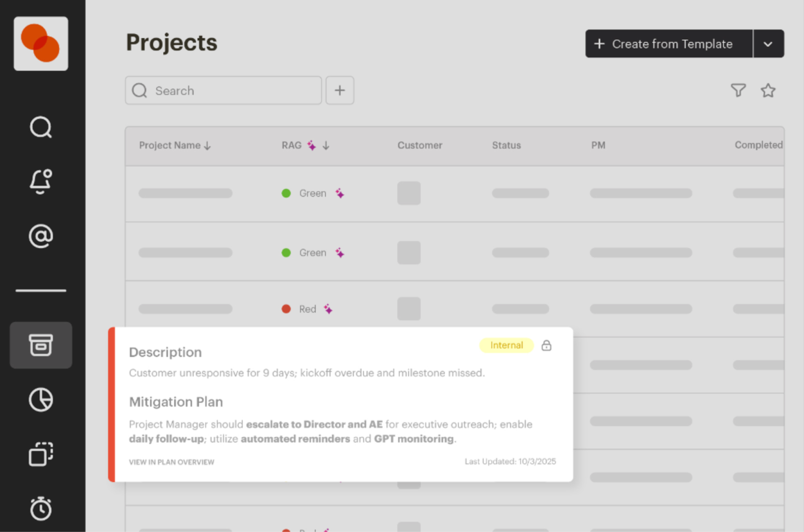Open notifications bell in sidebar
Image resolution: width=804 pixels, height=532 pixels.
tap(41, 181)
